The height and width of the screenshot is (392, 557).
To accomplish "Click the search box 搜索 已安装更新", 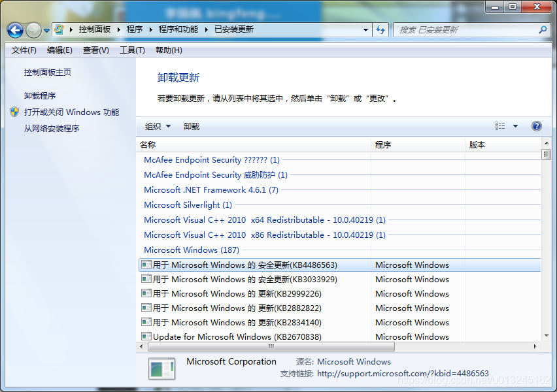I will click(x=471, y=30).
